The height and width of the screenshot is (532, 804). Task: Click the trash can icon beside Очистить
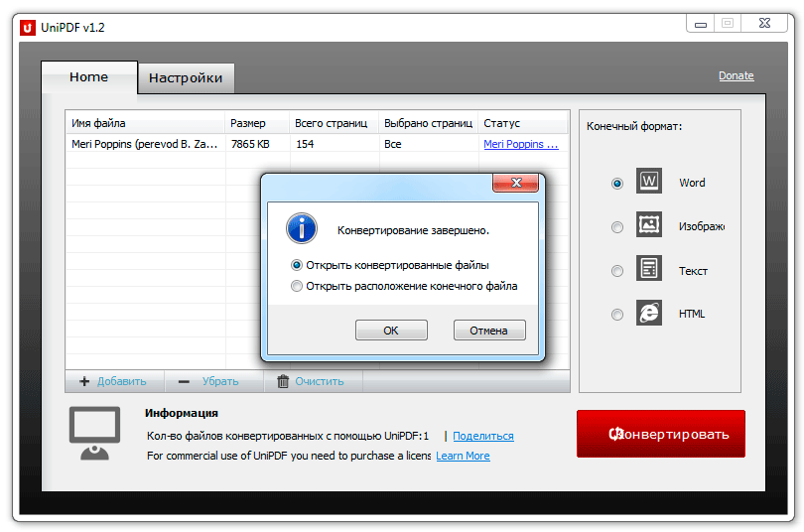(283, 381)
